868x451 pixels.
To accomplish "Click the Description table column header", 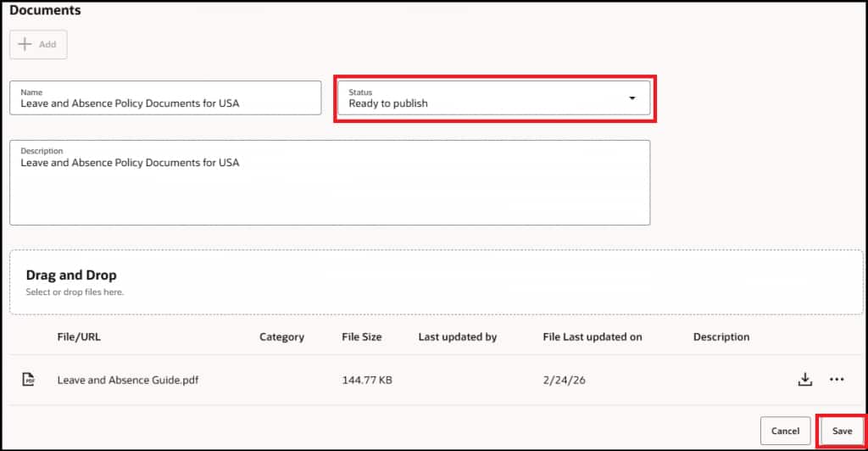I will (x=721, y=337).
